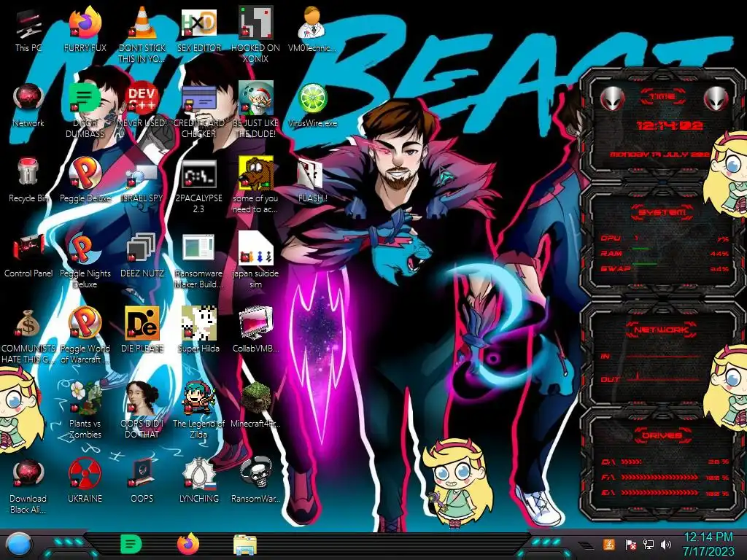This screenshot has width=747, height=560.
Task: Click the volume speaker tray icon
Action: (x=667, y=544)
